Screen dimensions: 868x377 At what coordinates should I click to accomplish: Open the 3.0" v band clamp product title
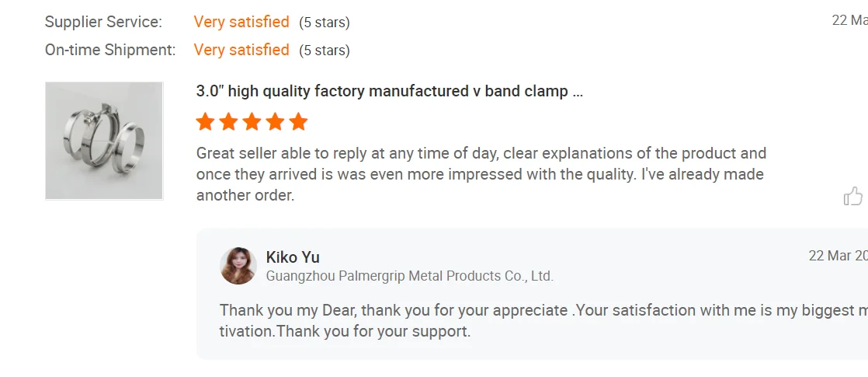[389, 91]
